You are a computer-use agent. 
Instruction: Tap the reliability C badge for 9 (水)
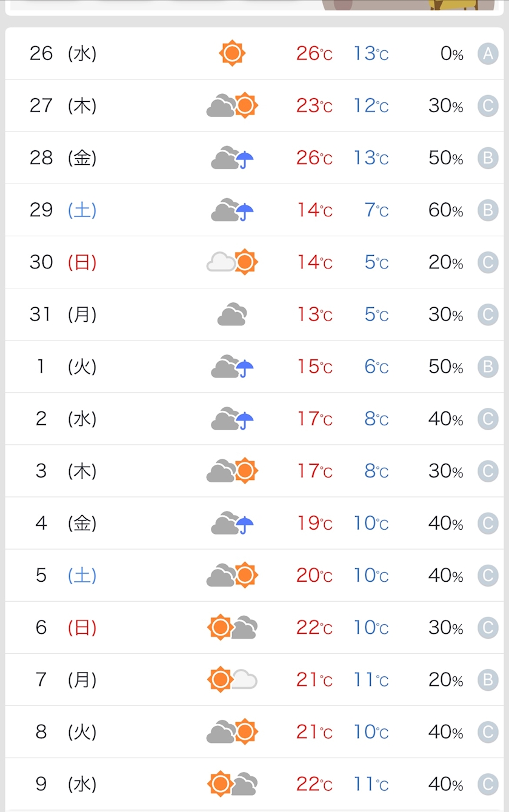[488, 784]
